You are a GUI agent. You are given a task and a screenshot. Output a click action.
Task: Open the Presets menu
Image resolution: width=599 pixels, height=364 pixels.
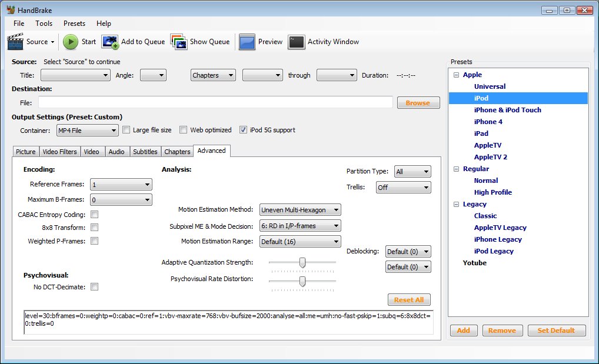[75, 24]
